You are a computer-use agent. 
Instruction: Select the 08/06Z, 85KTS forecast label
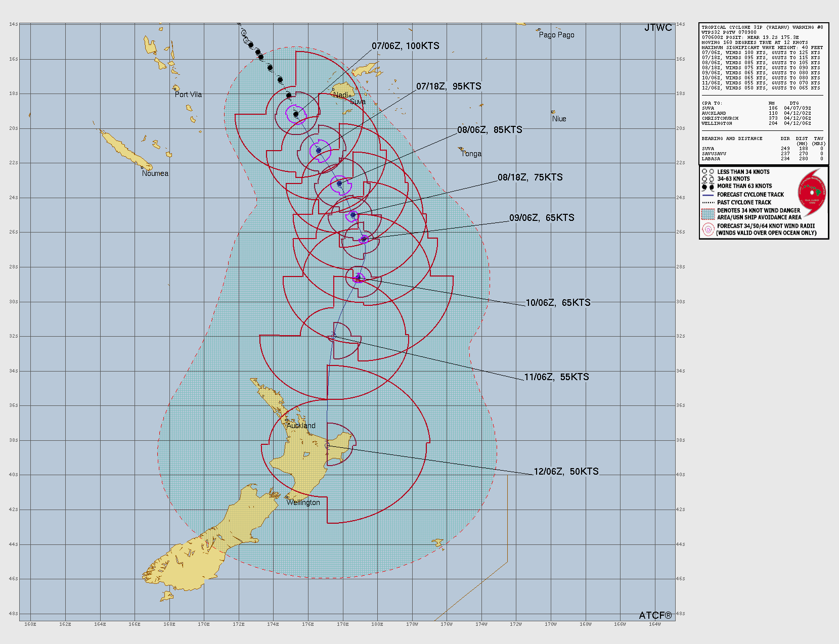pyautogui.click(x=489, y=130)
